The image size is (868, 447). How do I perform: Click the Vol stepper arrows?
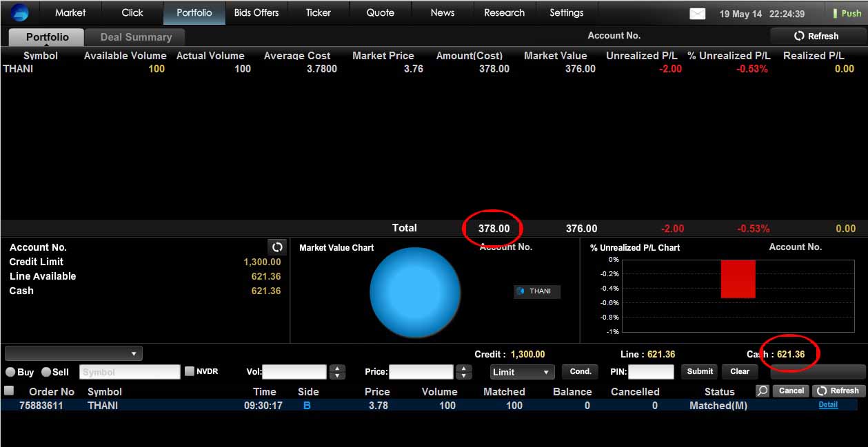tap(337, 372)
